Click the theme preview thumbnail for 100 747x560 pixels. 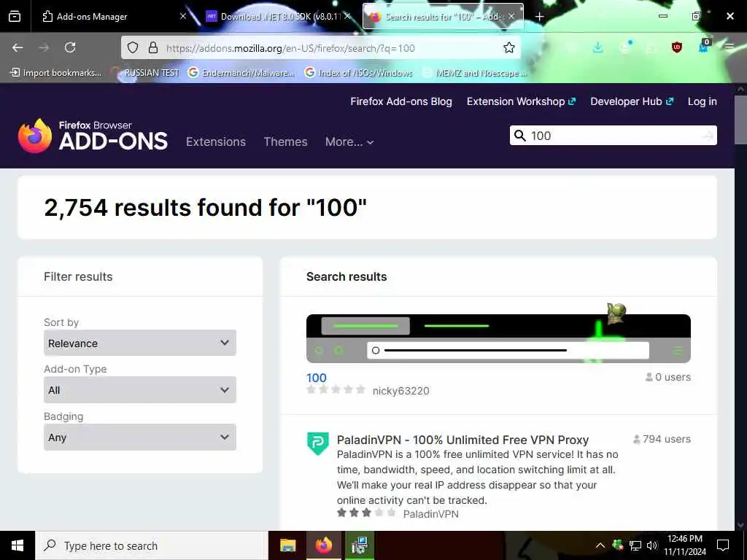point(498,338)
